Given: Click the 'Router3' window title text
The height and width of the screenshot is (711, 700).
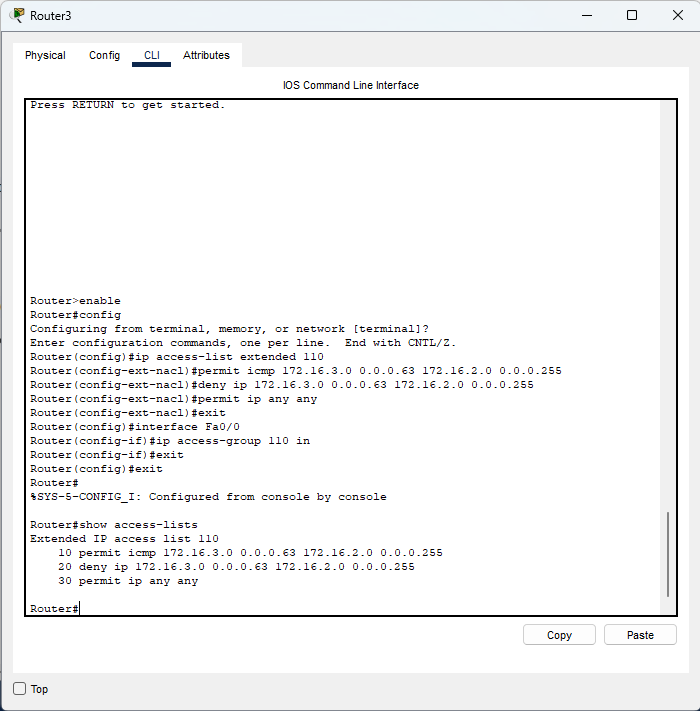Looking at the screenshot, I should click(50, 16).
